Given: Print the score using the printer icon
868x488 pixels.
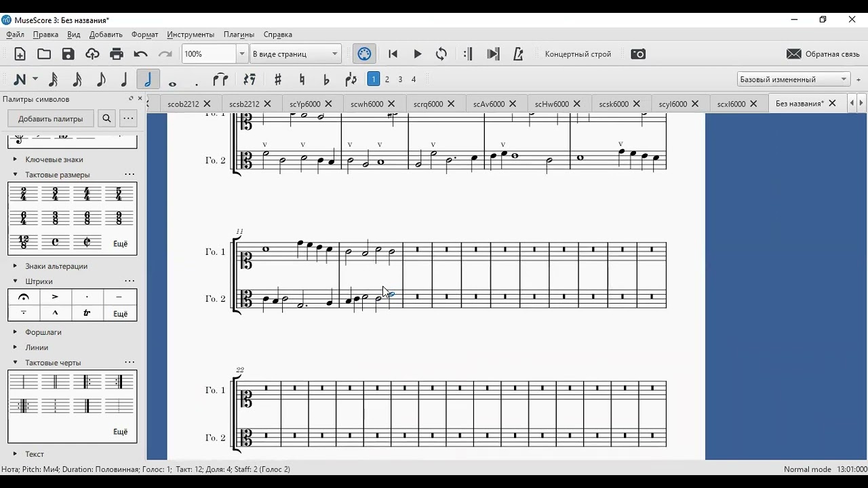Looking at the screenshot, I should tap(117, 54).
